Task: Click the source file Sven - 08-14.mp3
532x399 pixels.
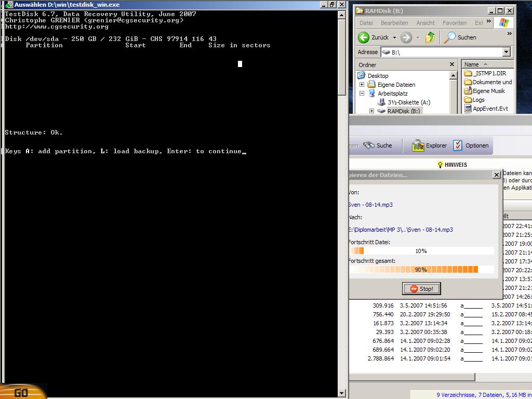Action: pos(370,205)
